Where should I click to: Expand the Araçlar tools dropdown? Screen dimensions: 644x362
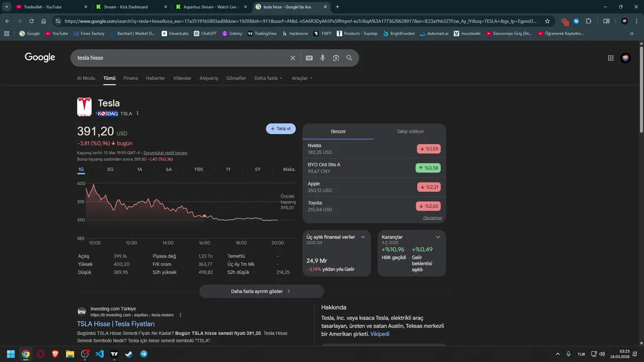click(x=302, y=78)
